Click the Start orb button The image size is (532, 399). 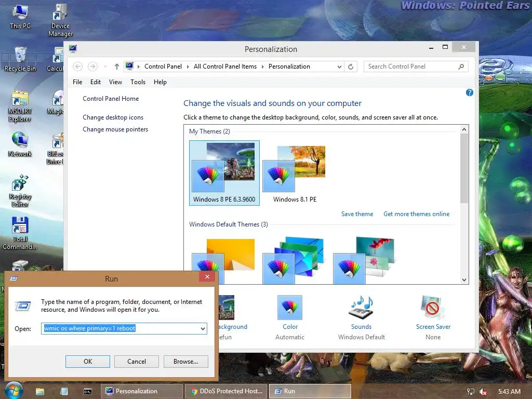point(14,391)
